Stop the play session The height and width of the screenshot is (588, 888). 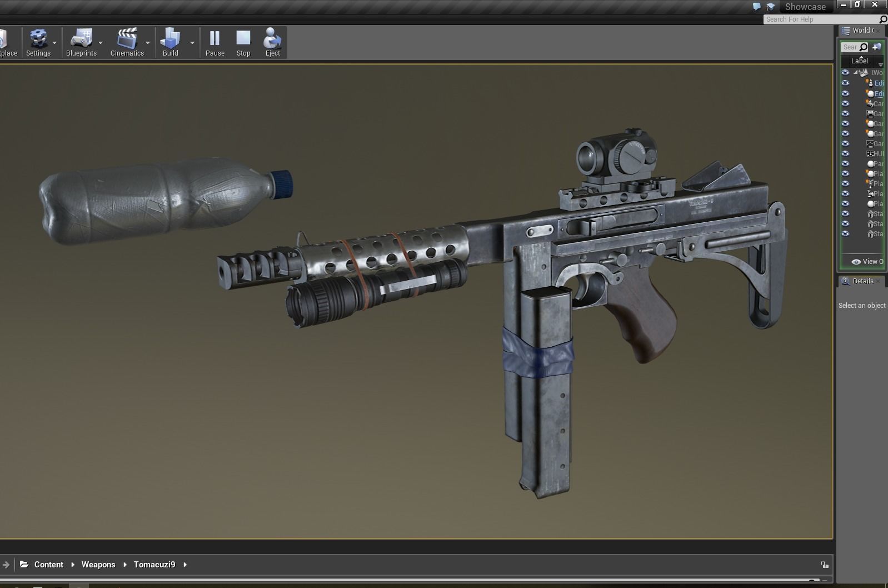[243, 43]
